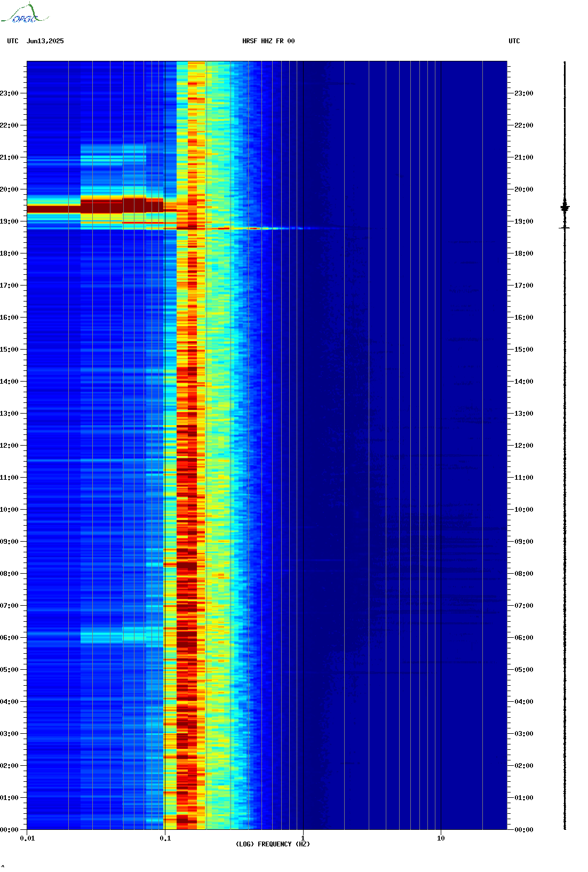
Task: Click the smaller seismogram spike below 19:00
Action: pos(565,228)
